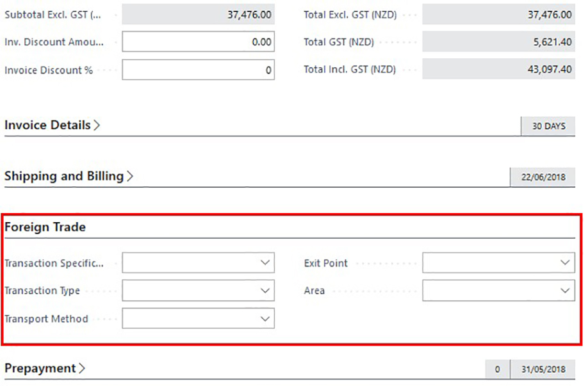
Task: Click the Inv. Discount Amou... label
Action: (54, 42)
